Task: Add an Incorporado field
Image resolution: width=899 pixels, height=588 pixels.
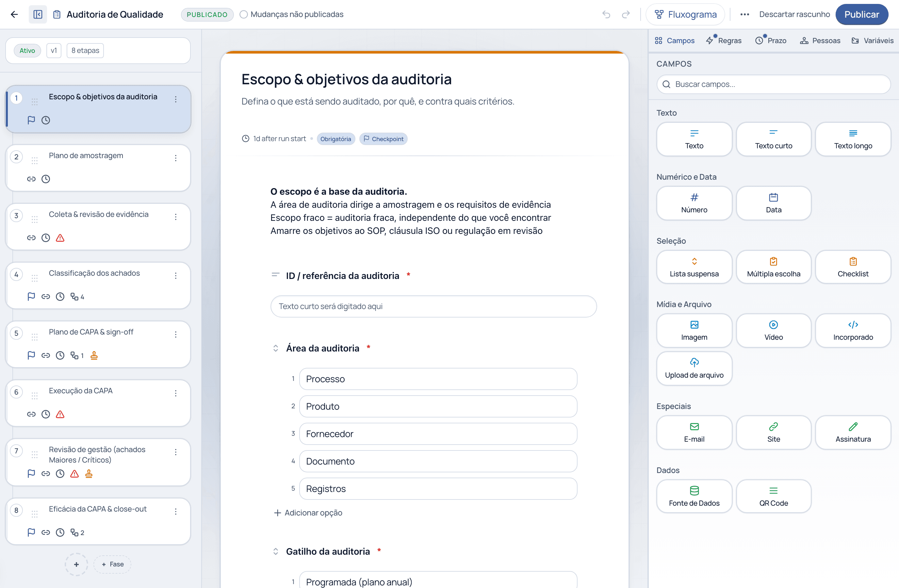Action: [853, 331]
